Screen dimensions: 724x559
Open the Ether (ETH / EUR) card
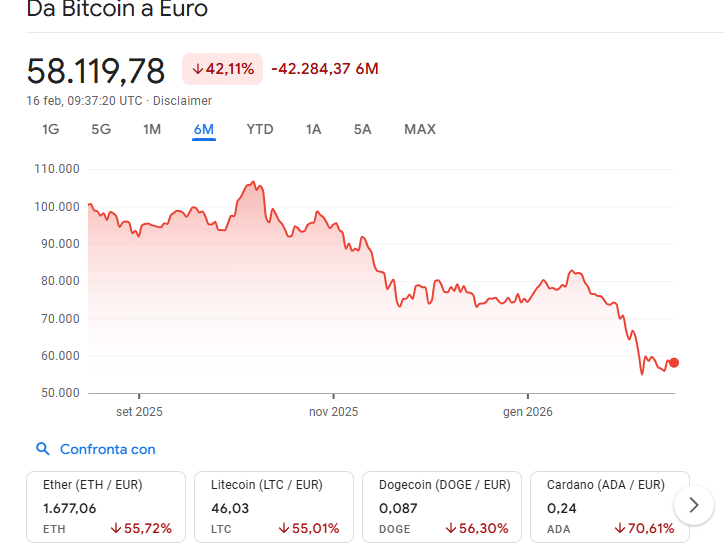(107, 506)
